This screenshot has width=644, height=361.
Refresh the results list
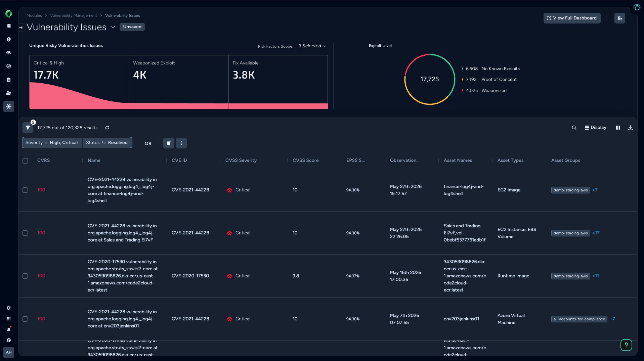107,128
